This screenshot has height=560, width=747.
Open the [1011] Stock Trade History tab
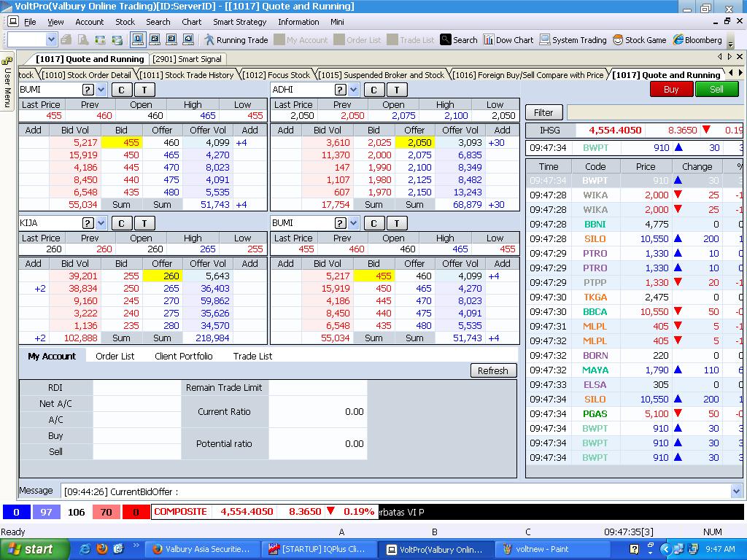(x=186, y=75)
